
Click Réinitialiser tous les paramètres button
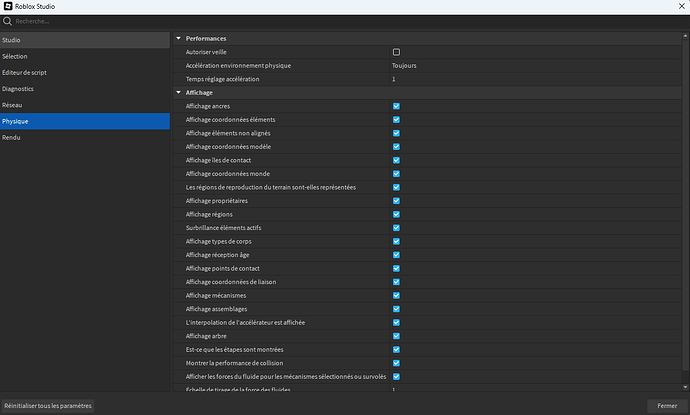pyautogui.click(x=48, y=405)
